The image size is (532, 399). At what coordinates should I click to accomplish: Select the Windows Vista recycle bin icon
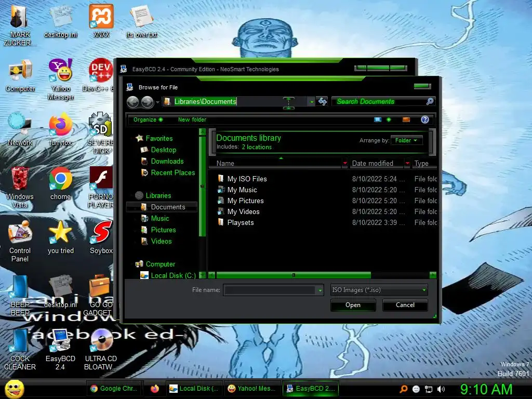tap(20, 187)
